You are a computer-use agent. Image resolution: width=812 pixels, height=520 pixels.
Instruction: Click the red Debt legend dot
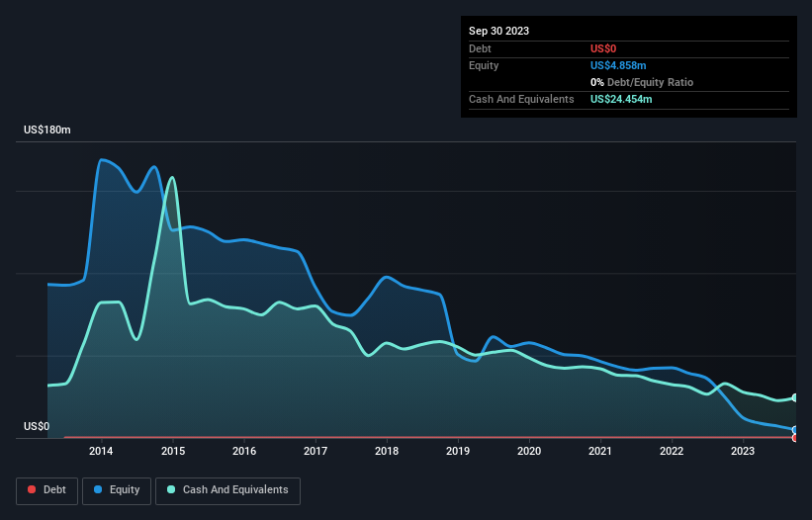coord(32,489)
